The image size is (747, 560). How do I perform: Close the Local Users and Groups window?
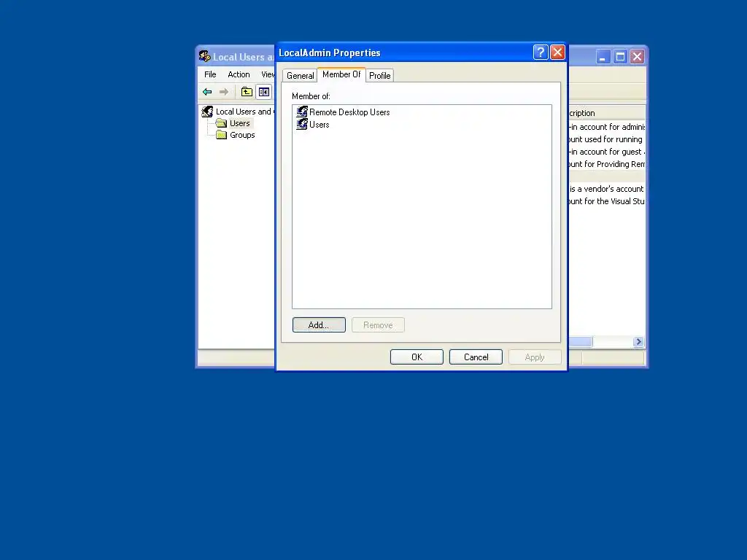pos(637,57)
